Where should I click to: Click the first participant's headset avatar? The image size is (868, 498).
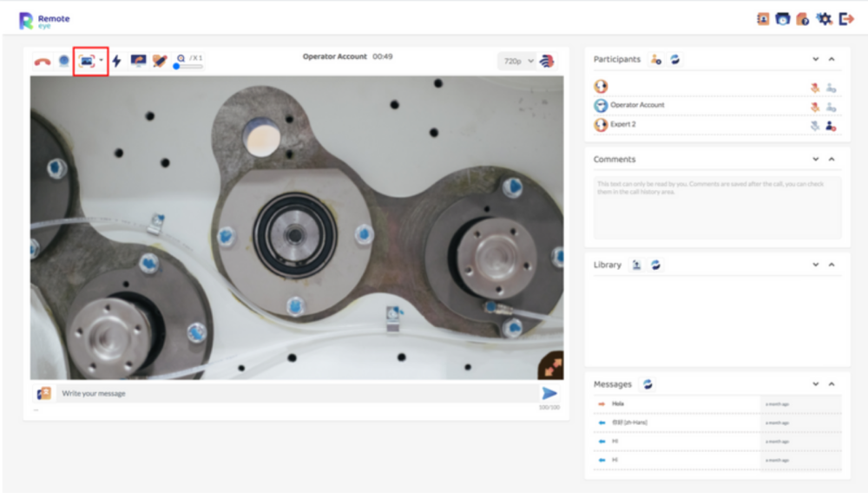click(x=601, y=86)
